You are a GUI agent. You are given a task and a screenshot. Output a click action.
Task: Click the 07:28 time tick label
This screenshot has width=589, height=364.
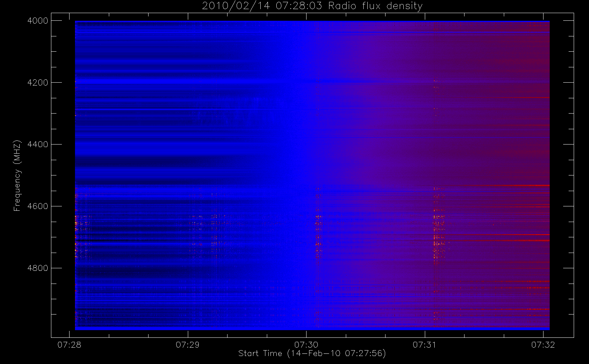(69, 345)
